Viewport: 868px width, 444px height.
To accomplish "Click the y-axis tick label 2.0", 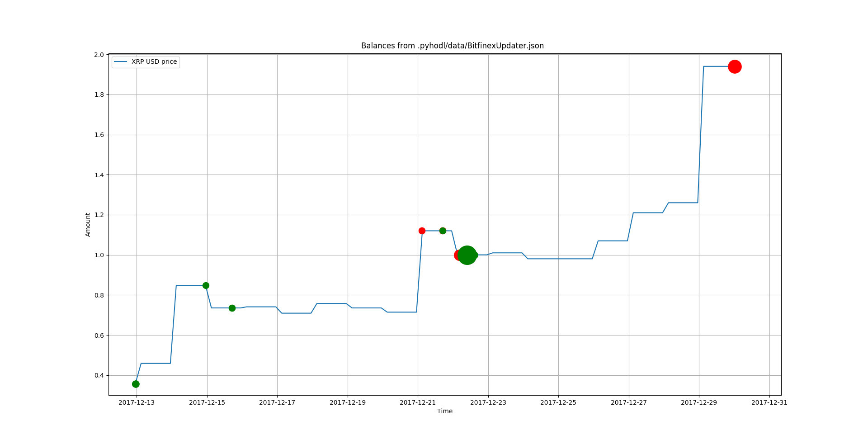I will click(x=99, y=55).
